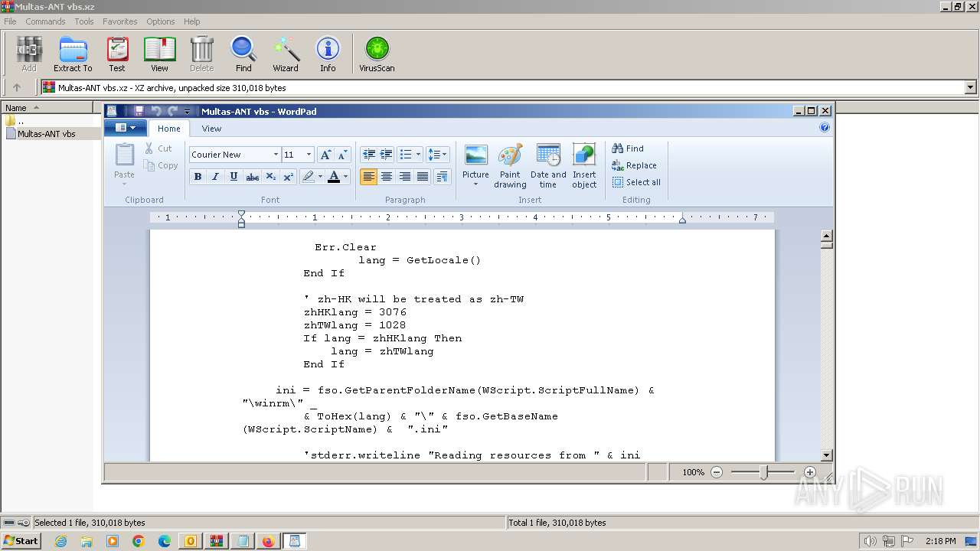Image resolution: width=980 pixels, height=551 pixels.
Task: Open Google Chrome from the taskbar
Action: pyautogui.click(x=139, y=541)
